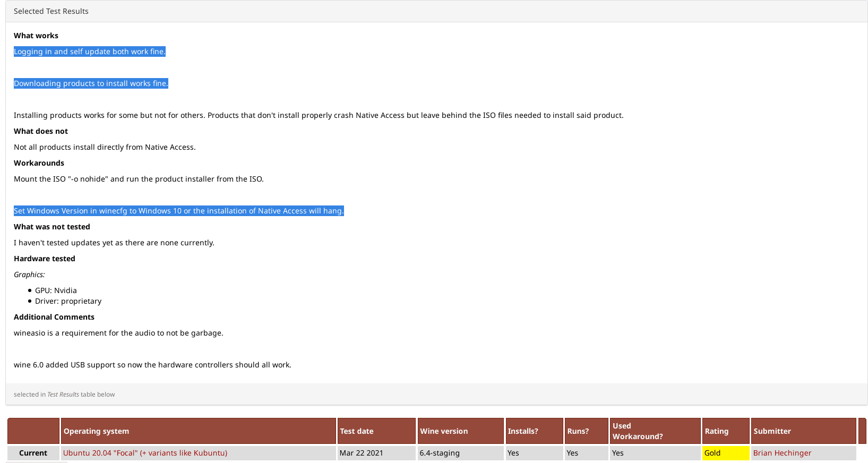
Task: Click the Submitter column header
Action: coord(772,431)
